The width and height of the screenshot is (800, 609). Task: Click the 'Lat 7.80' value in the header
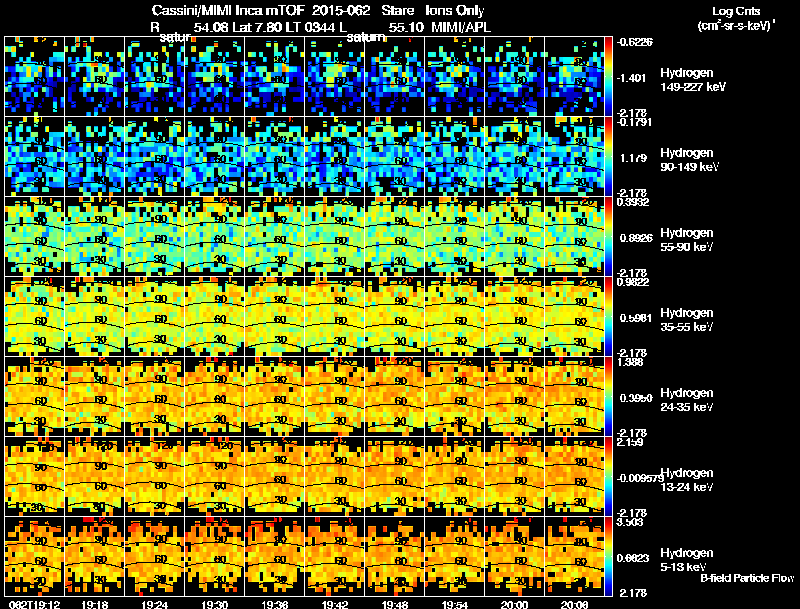[x=257, y=27]
